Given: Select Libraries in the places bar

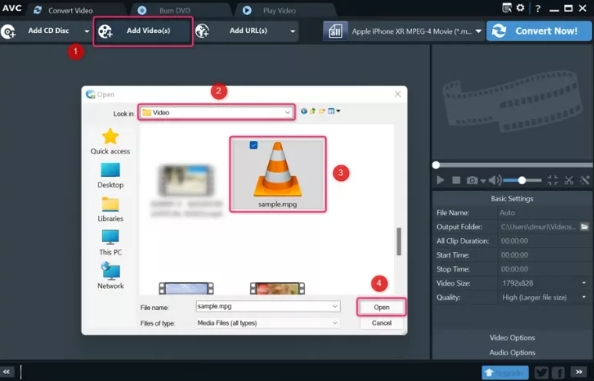Looking at the screenshot, I should coord(110,209).
